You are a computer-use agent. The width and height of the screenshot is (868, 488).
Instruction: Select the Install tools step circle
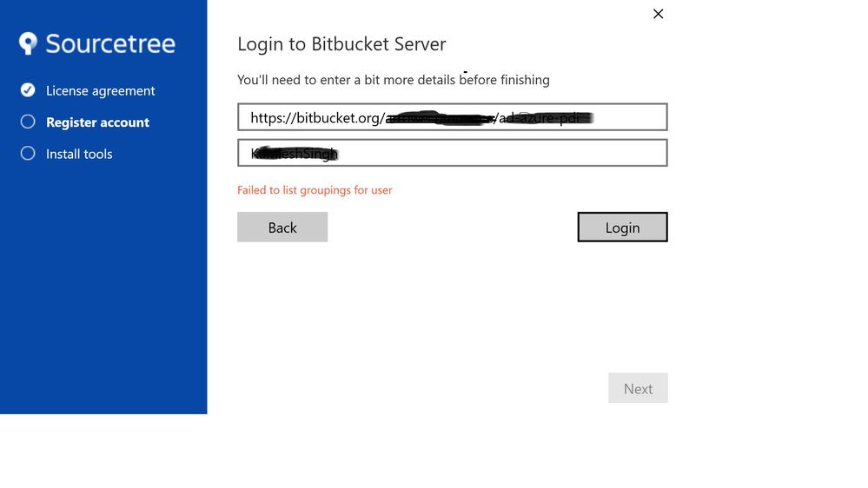28,154
